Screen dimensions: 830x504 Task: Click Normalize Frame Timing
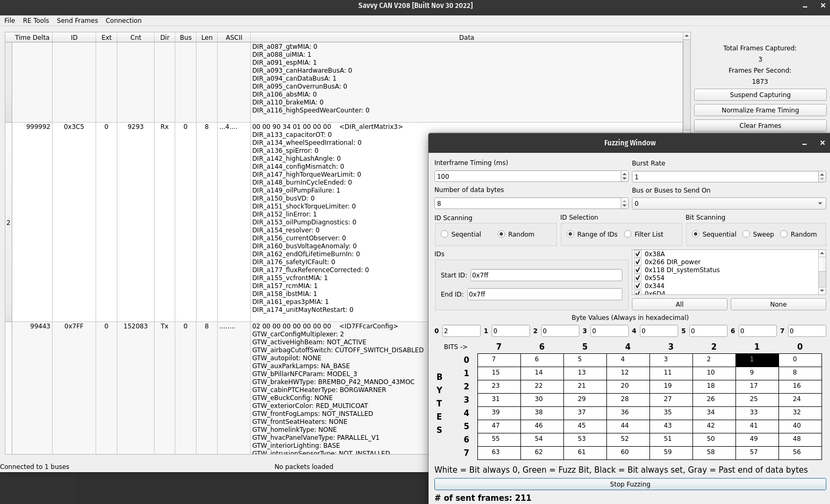pyautogui.click(x=760, y=110)
